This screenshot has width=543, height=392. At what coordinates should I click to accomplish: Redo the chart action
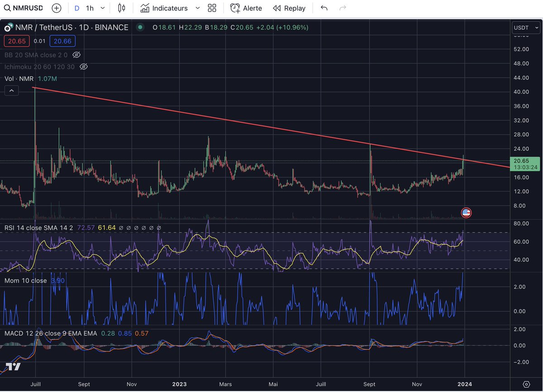point(343,8)
